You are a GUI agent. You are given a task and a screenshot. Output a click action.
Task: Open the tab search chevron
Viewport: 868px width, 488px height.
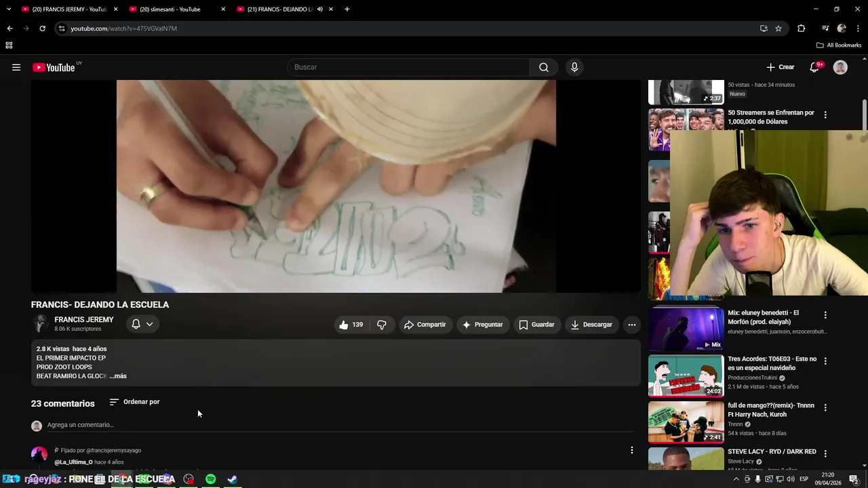coord(8,9)
